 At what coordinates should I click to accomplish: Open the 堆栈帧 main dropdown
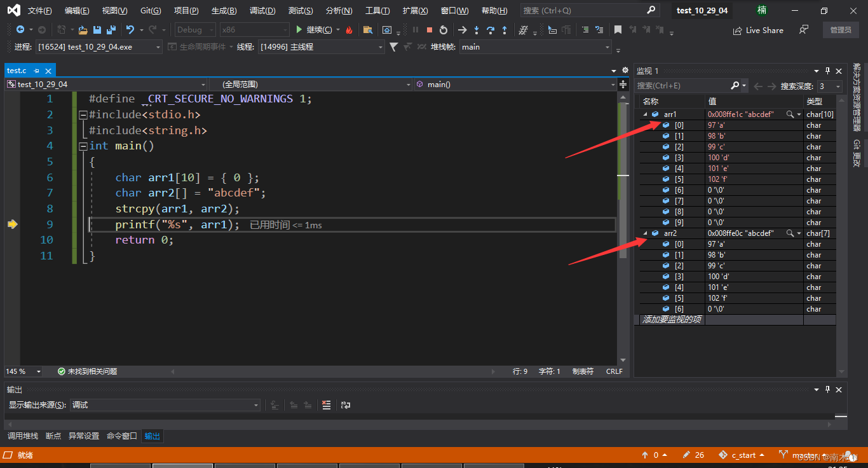click(536, 47)
